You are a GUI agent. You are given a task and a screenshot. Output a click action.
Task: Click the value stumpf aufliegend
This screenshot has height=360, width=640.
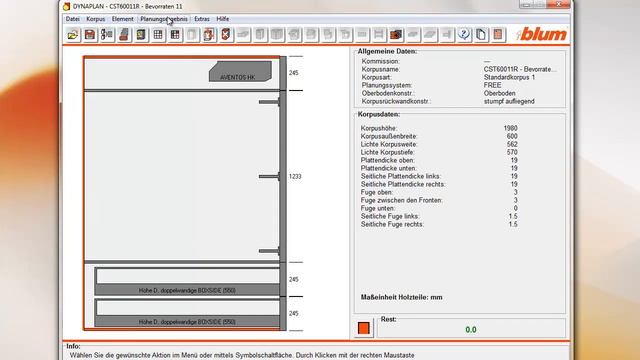509,101
